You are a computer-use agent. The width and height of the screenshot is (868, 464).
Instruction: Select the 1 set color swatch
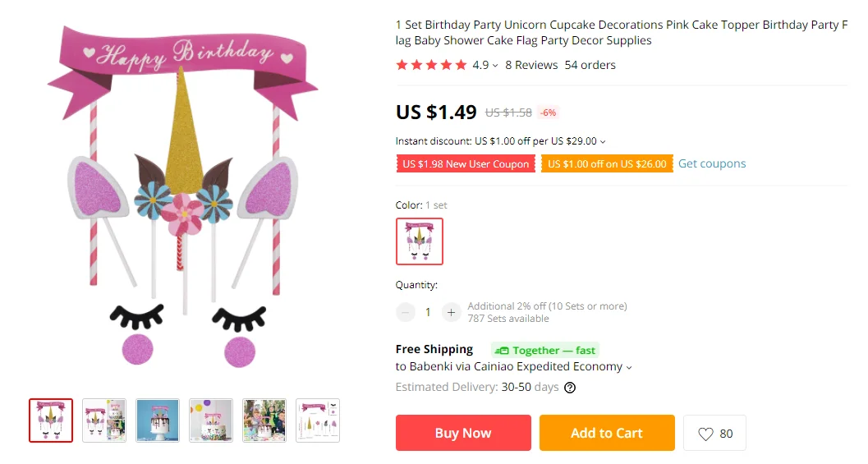[x=420, y=241]
